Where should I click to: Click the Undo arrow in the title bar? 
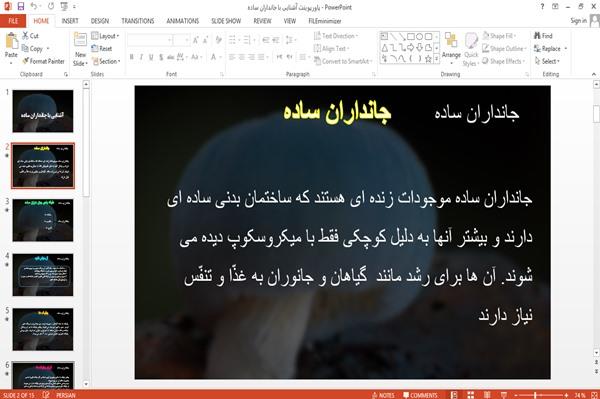34,7
